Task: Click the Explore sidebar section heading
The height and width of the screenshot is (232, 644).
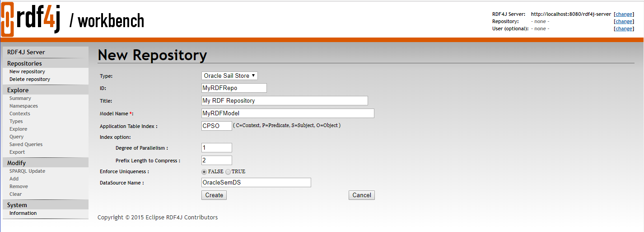Action: (x=18, y=90)
